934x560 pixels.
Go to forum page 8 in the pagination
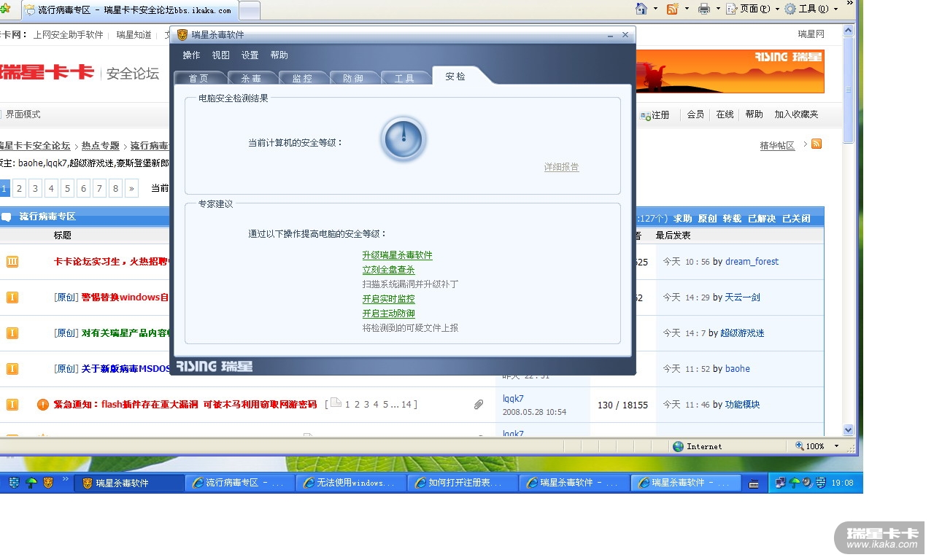pyautogui.click(x=115, y=188)
